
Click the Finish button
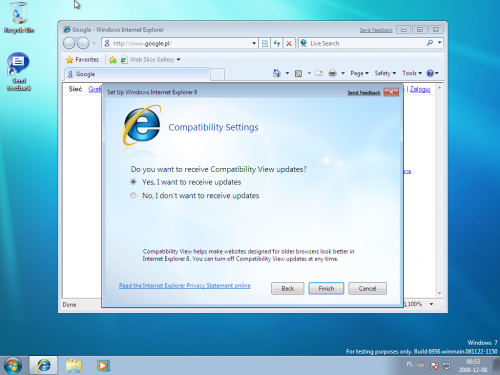[x=326, y=288]
